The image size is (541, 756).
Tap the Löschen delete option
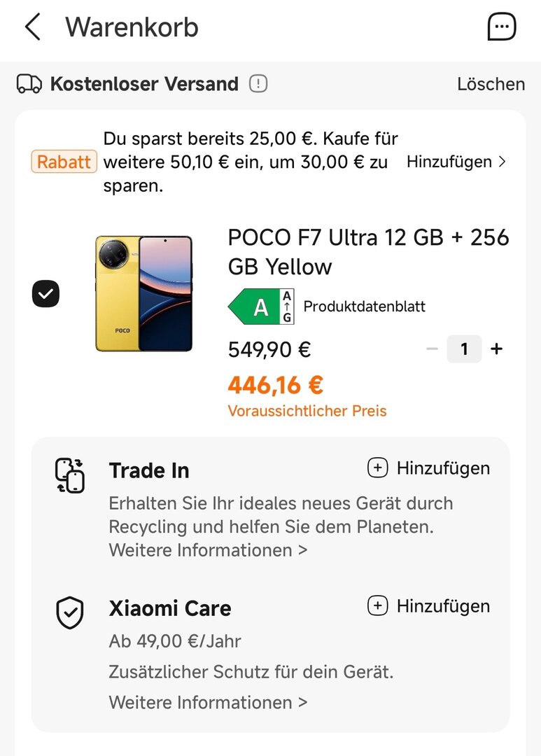point(491,84)
